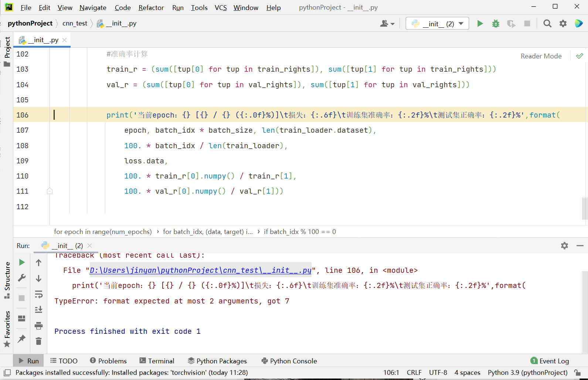Change 4 spaces indent setting
The height and width of the screenshot is (380, 588).
pyautogui.click(x=468, y=372)
